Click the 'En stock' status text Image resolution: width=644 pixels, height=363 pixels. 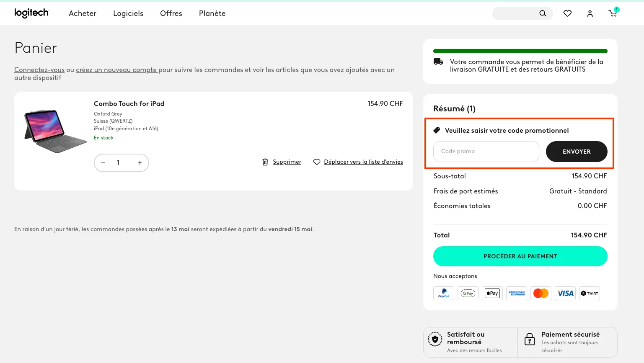pos(103,138)
